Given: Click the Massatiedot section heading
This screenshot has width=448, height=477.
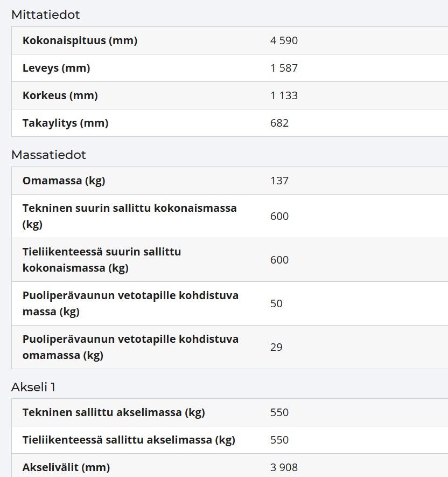Looking at the screenshot, I should pos(48,155).
